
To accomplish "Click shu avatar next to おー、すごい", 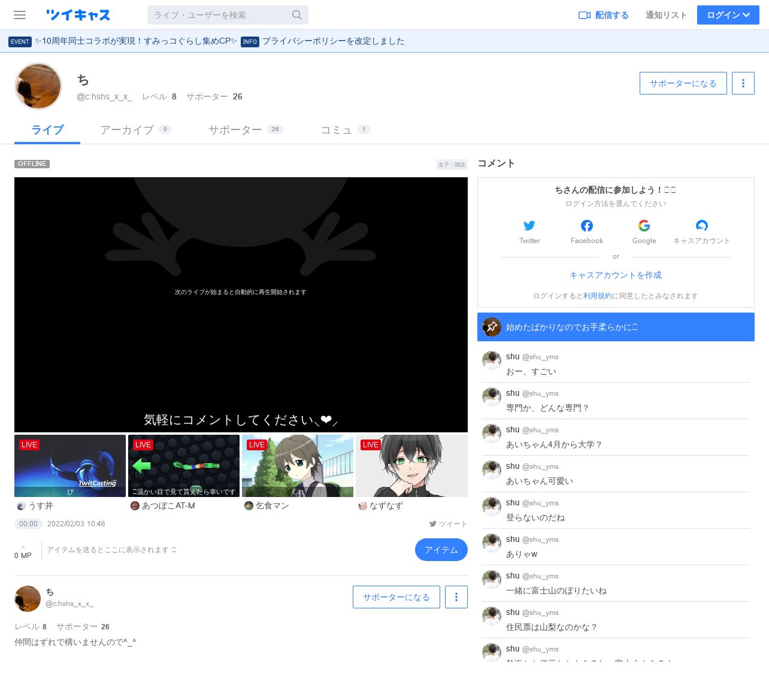I will click(492, 360).
